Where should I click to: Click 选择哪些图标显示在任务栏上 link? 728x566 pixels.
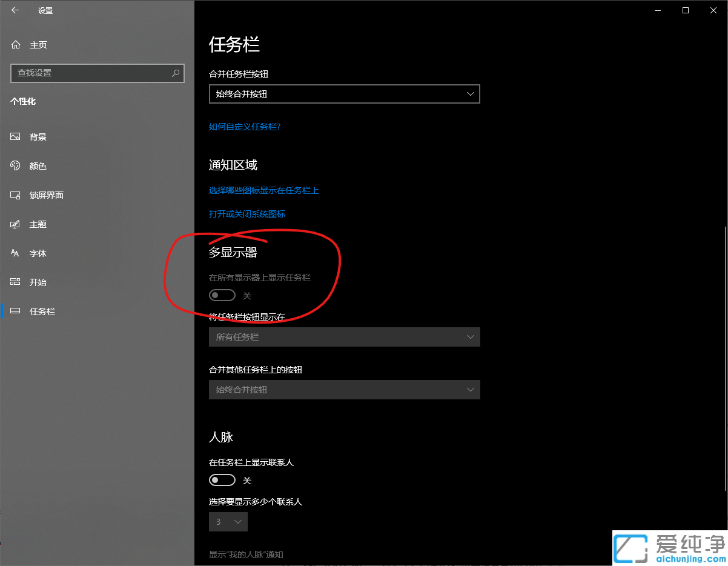[x=263, y=190]
